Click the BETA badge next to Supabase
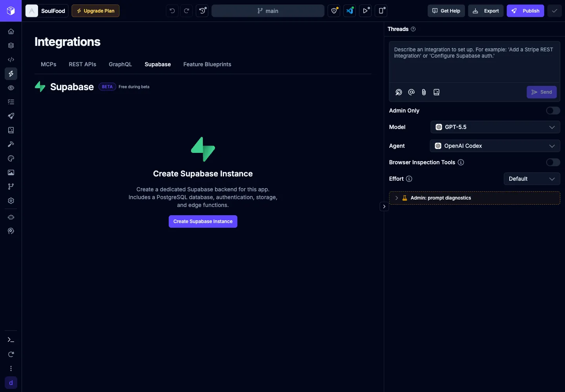This screenshot has height=392, width=565. (107, 87)
